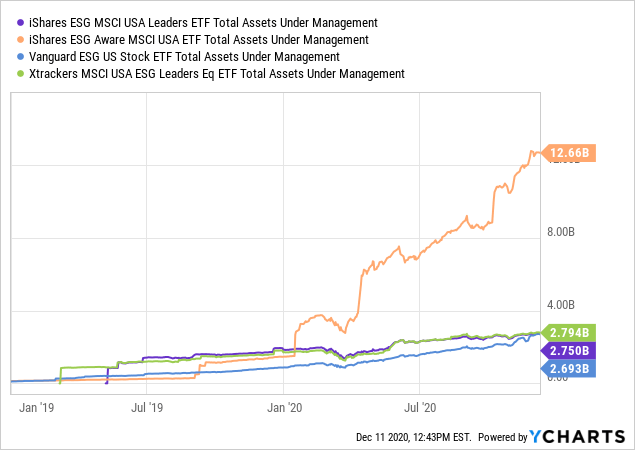Click the YCharts logo
The height and width of the screenshot is (450, 635).
(x=577, y=437)
